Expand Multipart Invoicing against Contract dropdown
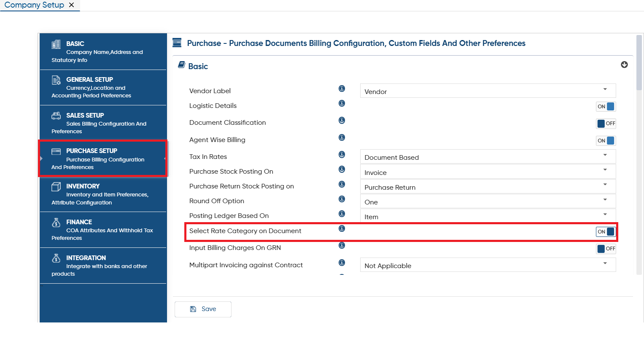The image size is (644, 341). click(x=488, y=265)
